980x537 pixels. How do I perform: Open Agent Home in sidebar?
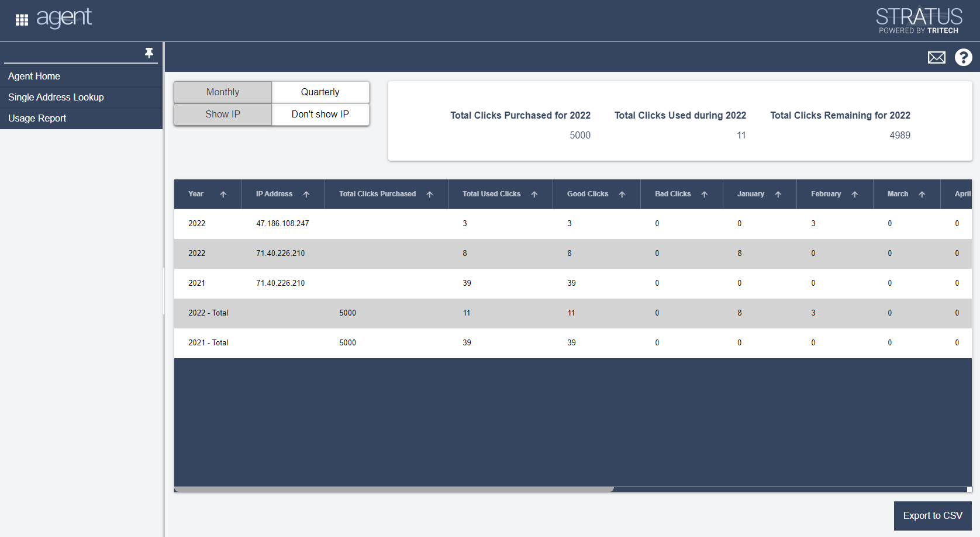tap(34, 77)
